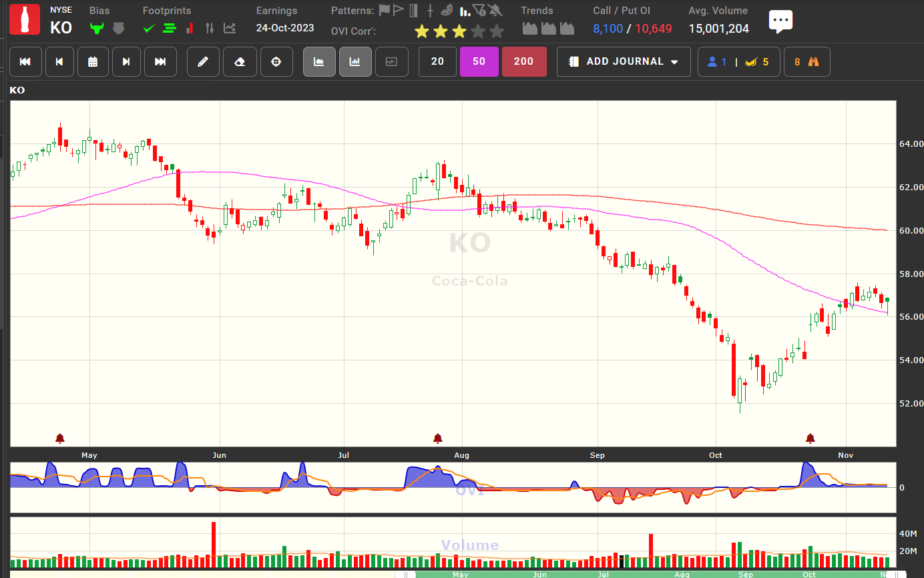Click the August earnings bell marker
Image resolution: width=924 pixels, height=578 pixels.
438,439
